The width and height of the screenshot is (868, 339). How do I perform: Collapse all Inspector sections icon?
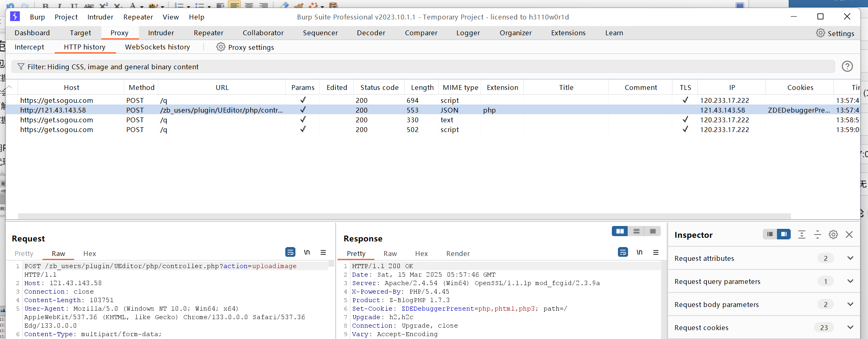point(817,235)
